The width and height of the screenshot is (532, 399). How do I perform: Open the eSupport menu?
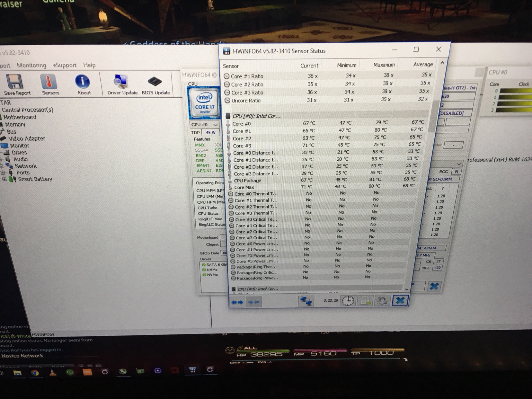(65, 65)
